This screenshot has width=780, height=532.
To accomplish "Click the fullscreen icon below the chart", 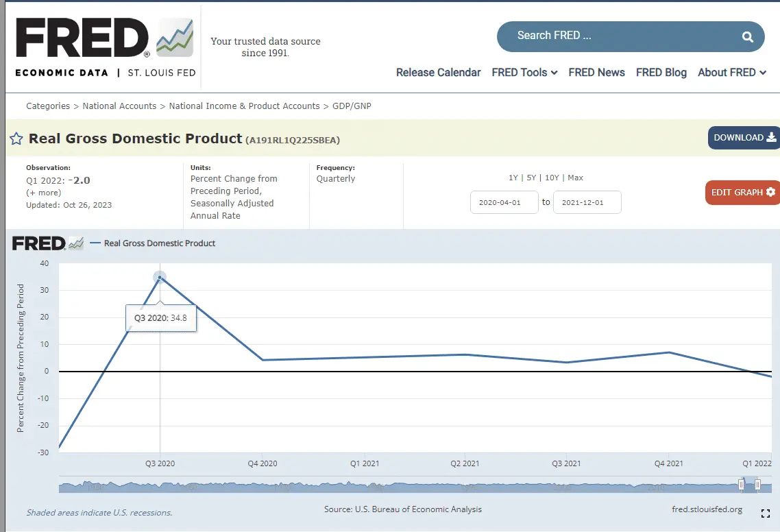I will tap(766, 513).
